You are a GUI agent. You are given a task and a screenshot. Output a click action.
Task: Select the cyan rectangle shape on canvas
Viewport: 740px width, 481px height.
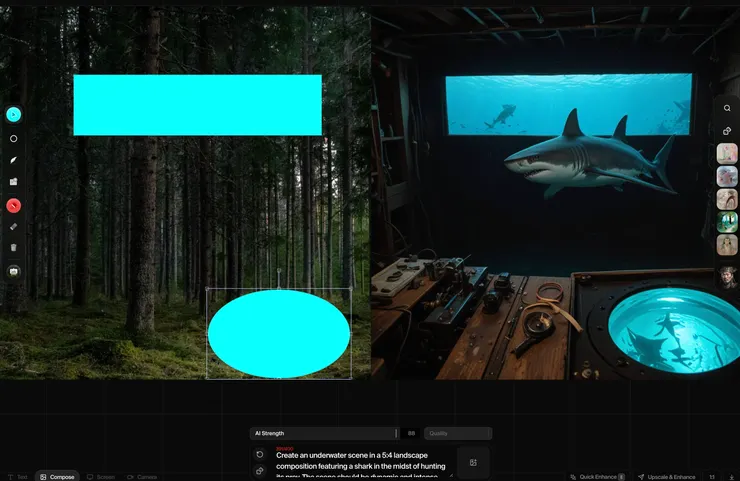(x=198, y=105)
